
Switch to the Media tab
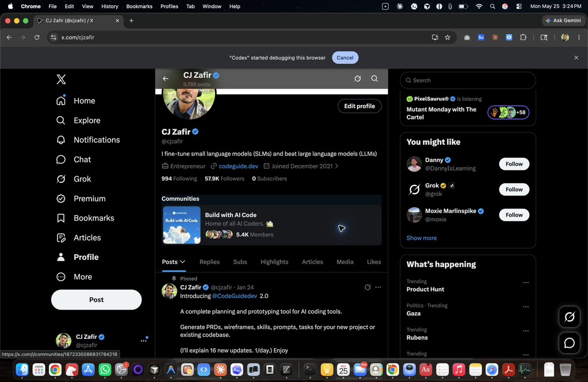pyautogui.click(x=345, y=262)
